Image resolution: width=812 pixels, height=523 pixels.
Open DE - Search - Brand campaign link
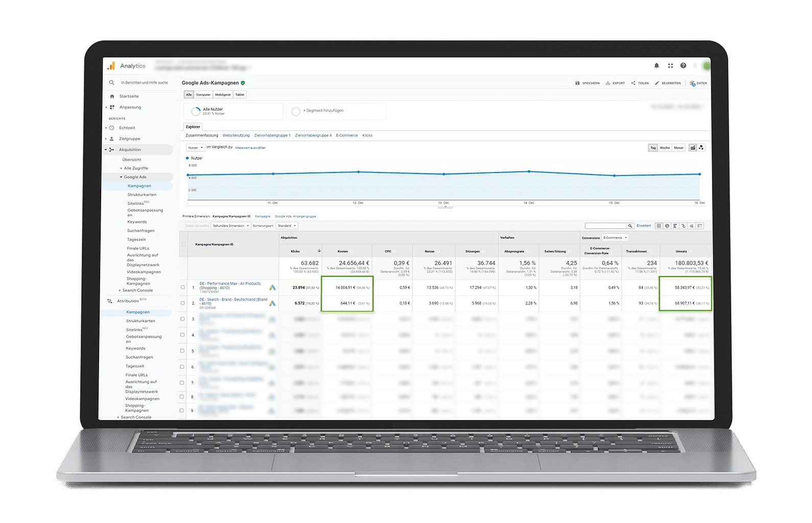(233, 302)
